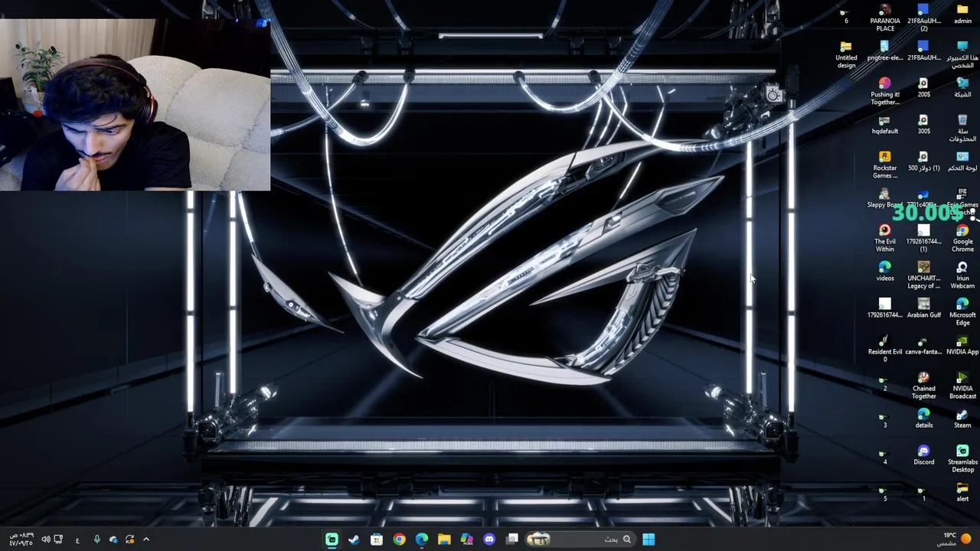Open the Network (الشبكة) desktop icon

pos(962,87)
